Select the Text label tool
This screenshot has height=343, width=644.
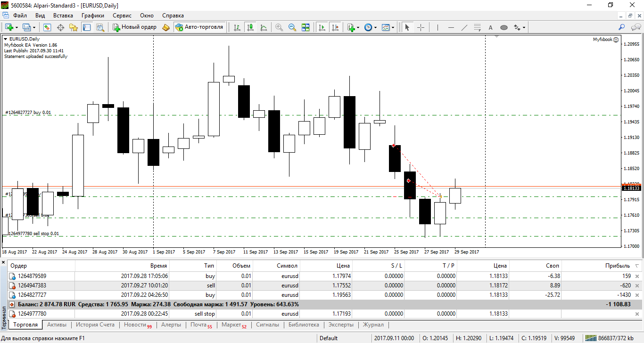coord(491,27)
